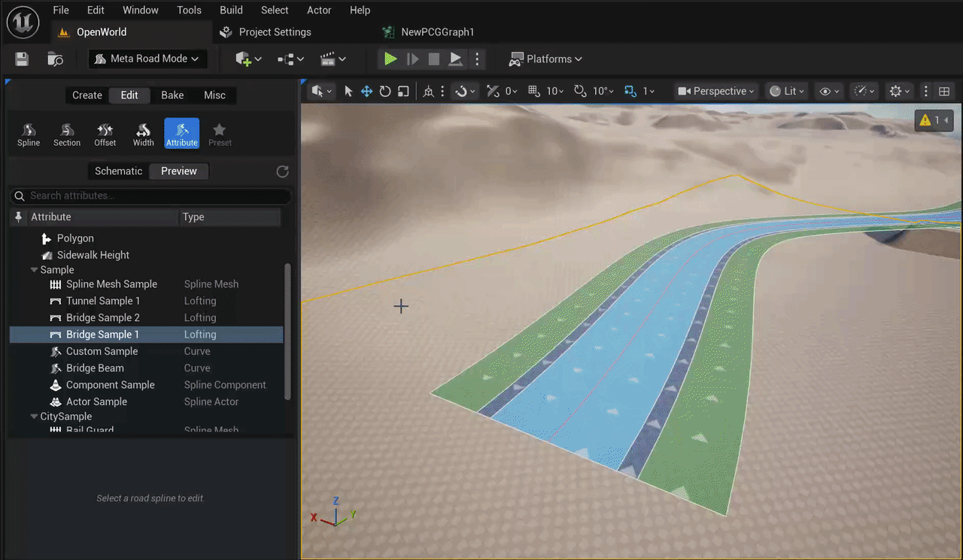
Task: Switch to the Bake tab
Action: [172, 95]
